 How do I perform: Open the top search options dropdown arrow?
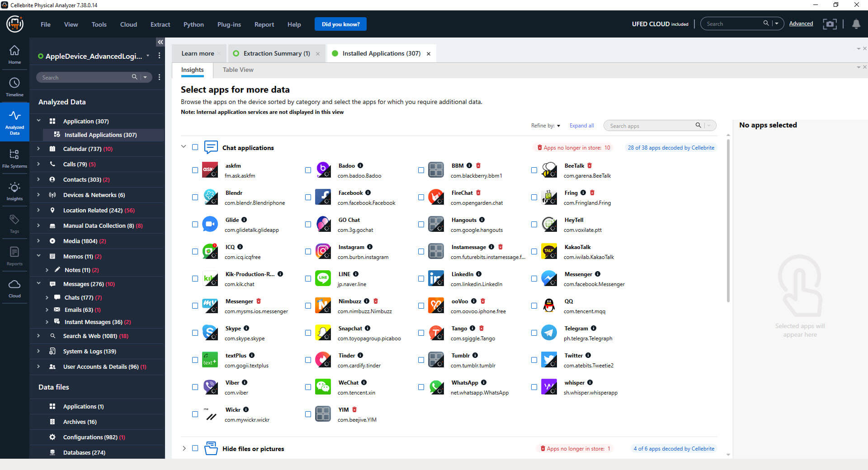pos(777,23)
